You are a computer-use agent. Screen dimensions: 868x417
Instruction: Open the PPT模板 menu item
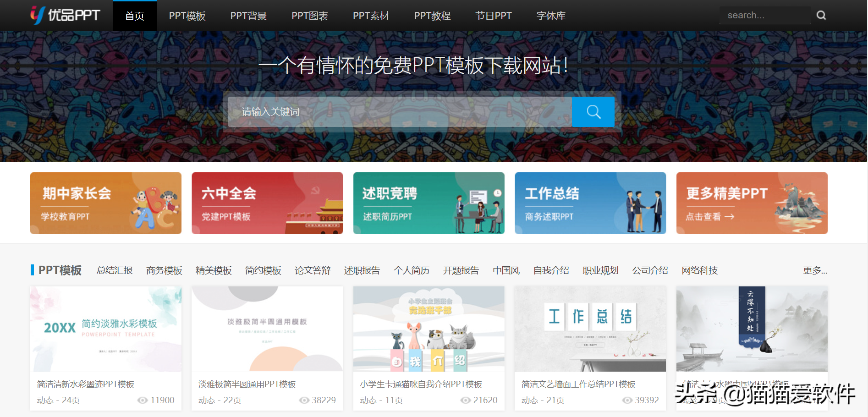coord(187,15)
